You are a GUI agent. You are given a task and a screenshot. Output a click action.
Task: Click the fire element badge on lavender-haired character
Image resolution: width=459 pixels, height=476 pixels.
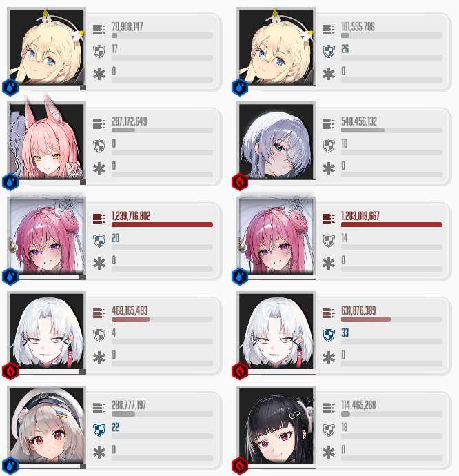(x=240, y=182)
